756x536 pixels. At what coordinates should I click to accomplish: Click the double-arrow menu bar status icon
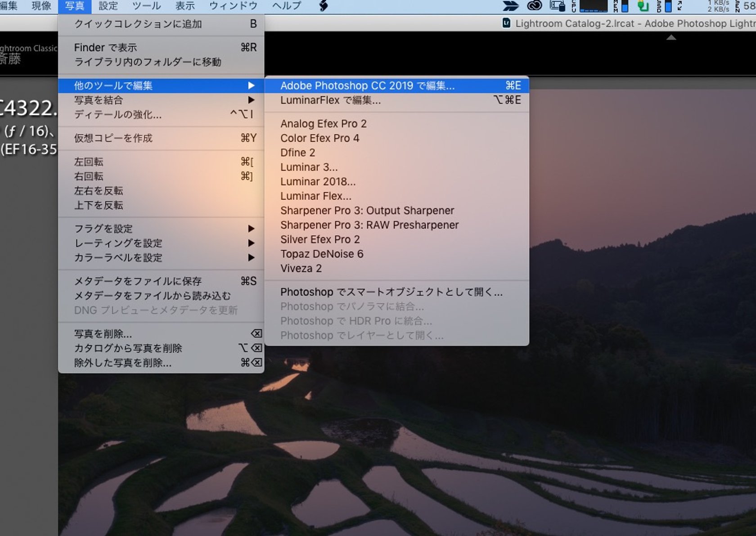(x=510, y=6)
